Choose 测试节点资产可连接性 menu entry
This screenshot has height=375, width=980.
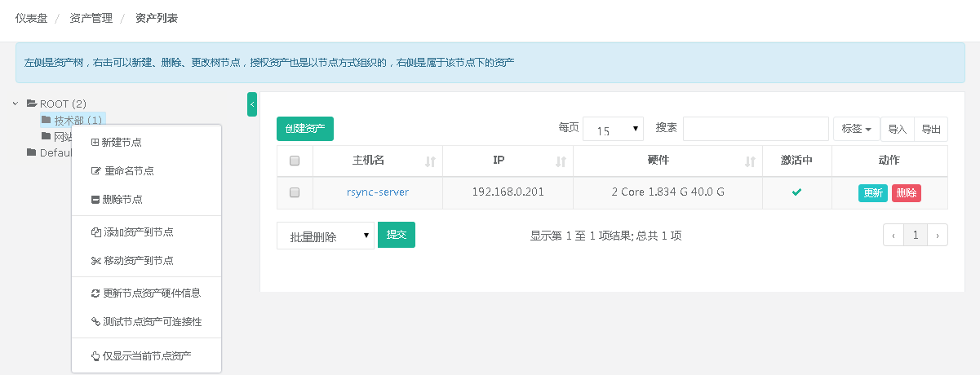(147, 321)
